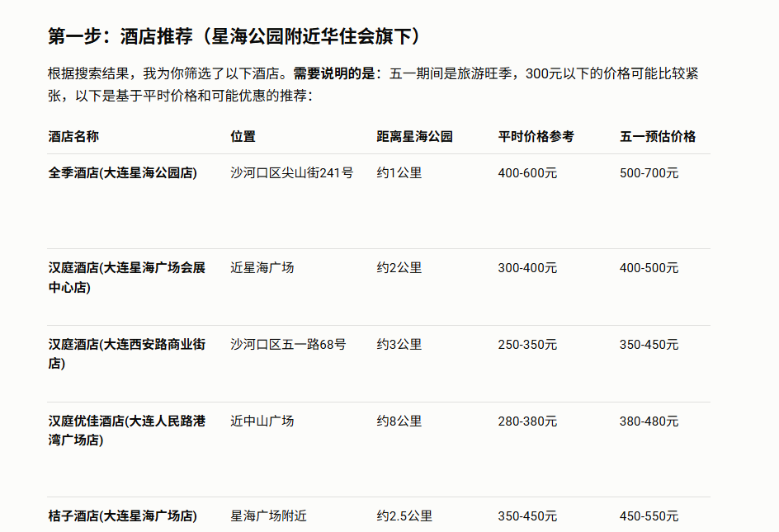779x532 pixels.
Task: Click the price cell 250-350元
Action: (x=527, y=344)
